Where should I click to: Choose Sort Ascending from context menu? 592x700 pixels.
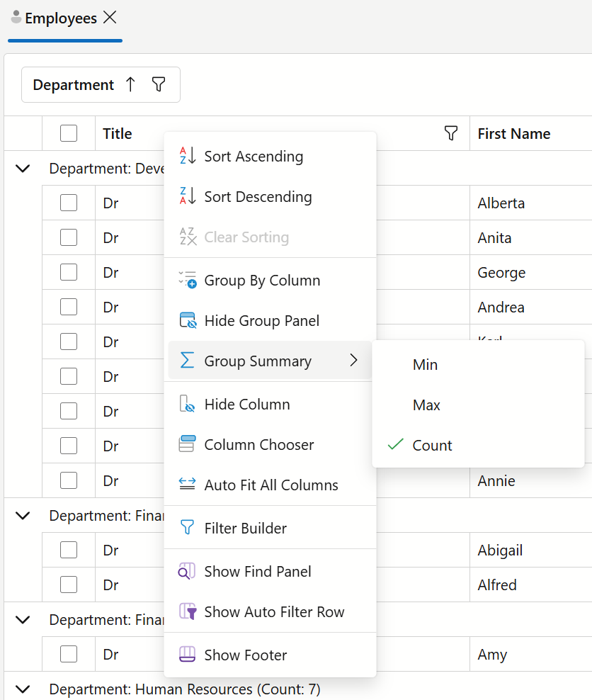[x=270, y=156]
